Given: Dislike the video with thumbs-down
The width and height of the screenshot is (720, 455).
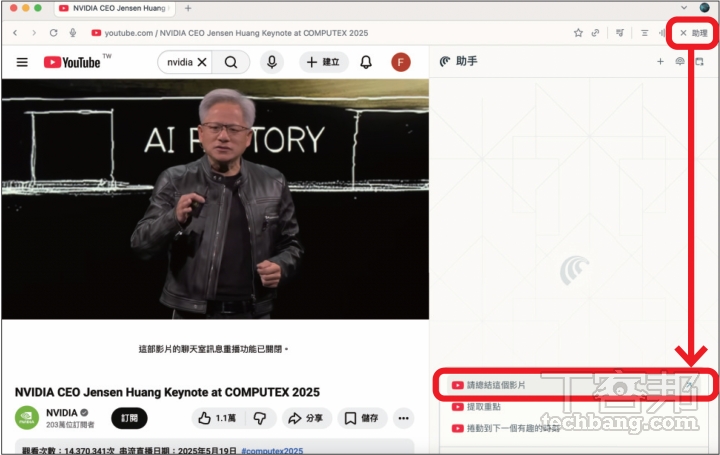Looking at the screenshot, I should (x=260, y=418).
